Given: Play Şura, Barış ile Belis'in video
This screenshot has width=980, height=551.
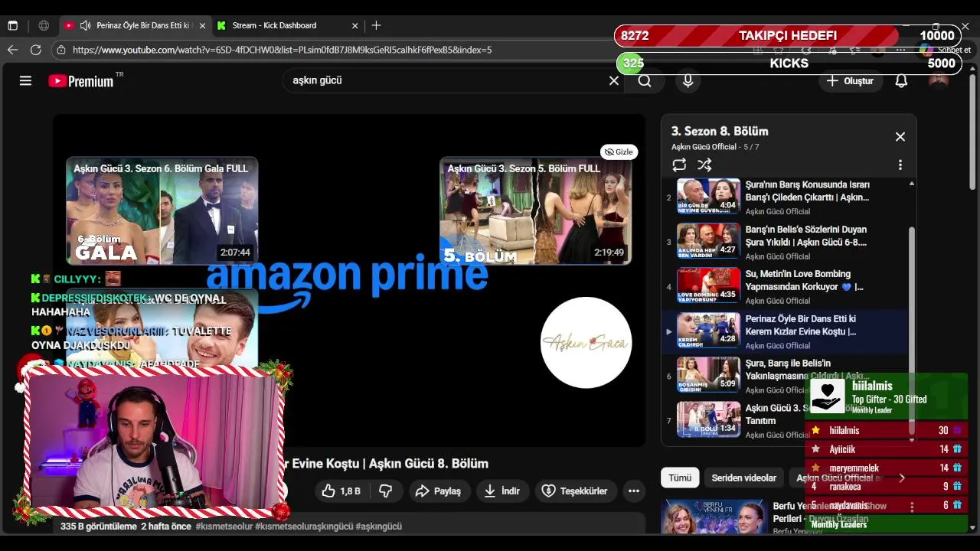Looking at the screenshot, I should point(785,376).
